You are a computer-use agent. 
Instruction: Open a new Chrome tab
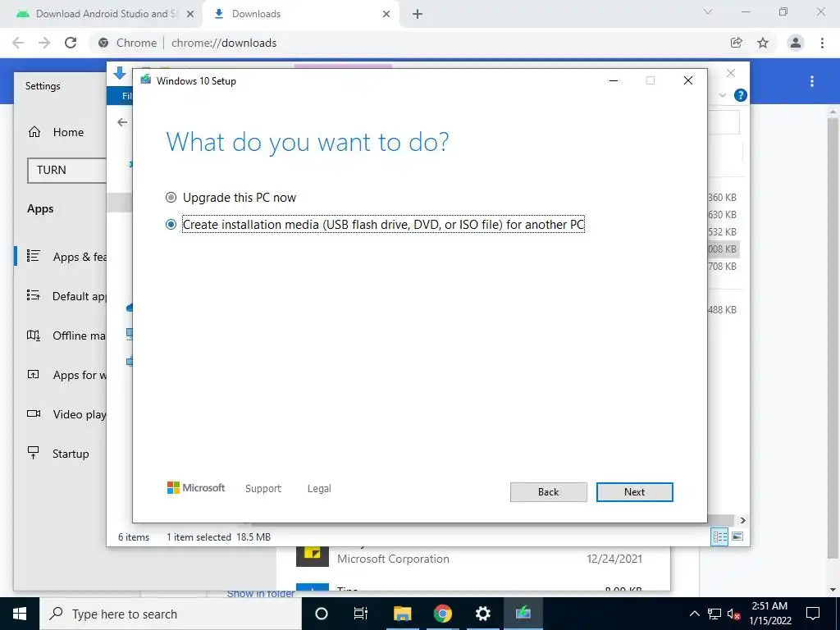418,15
